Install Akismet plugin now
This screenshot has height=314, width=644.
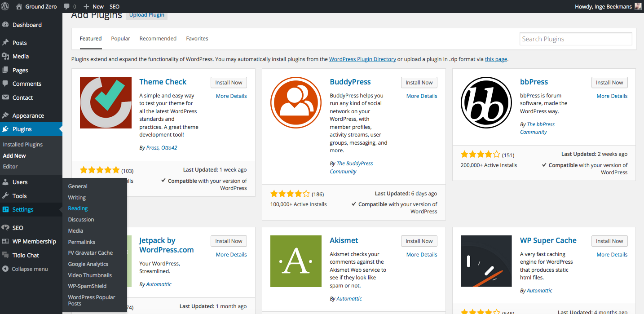point(419,241)
